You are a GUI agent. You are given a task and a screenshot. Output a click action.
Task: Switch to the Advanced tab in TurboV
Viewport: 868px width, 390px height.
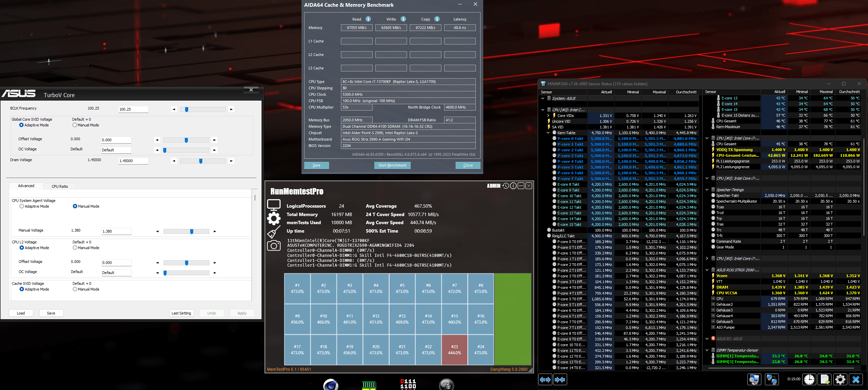[x=26, y=186]
